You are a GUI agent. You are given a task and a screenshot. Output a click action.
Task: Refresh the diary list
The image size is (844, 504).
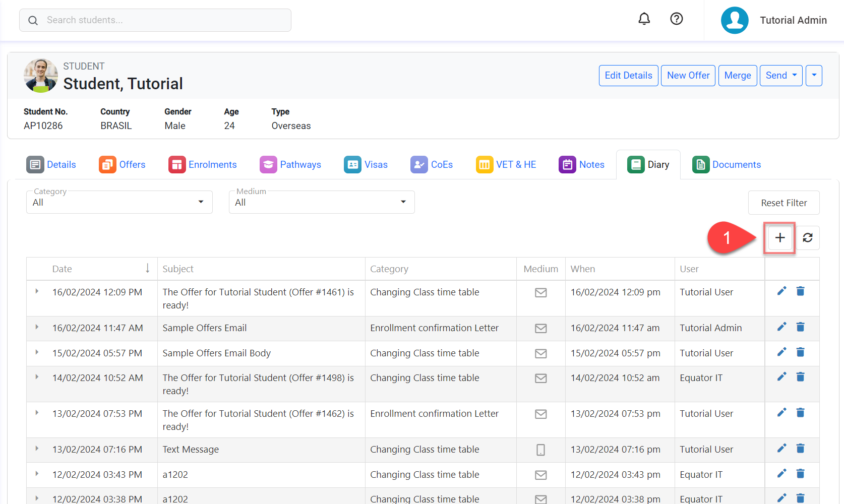click(808, 237)
